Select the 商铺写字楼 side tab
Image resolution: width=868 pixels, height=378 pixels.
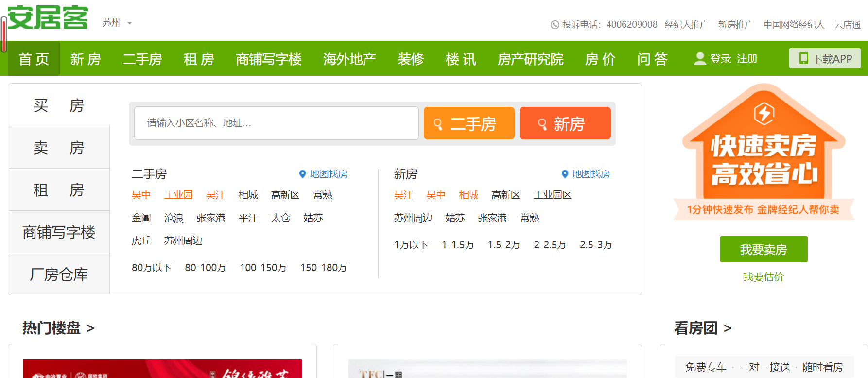tap(59, 232)
